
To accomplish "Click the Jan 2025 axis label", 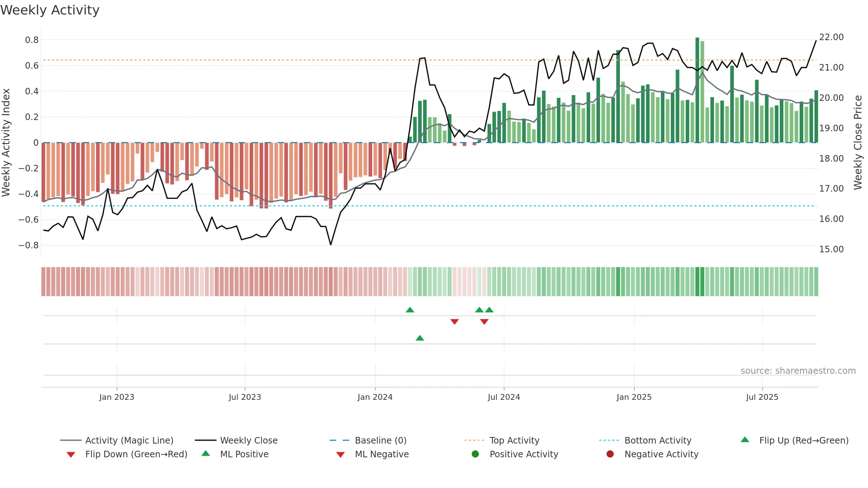I will click(x=634, y=397).
